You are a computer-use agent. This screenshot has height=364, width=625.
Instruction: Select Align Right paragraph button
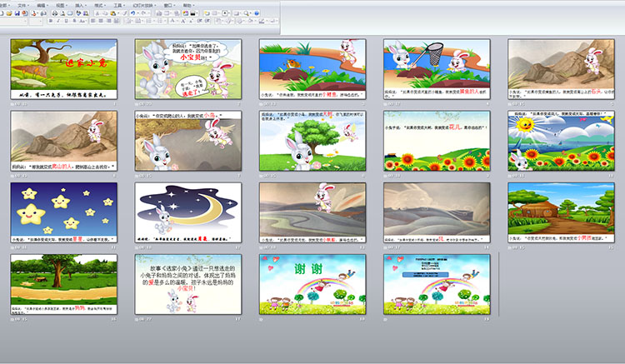coord(109,21)
